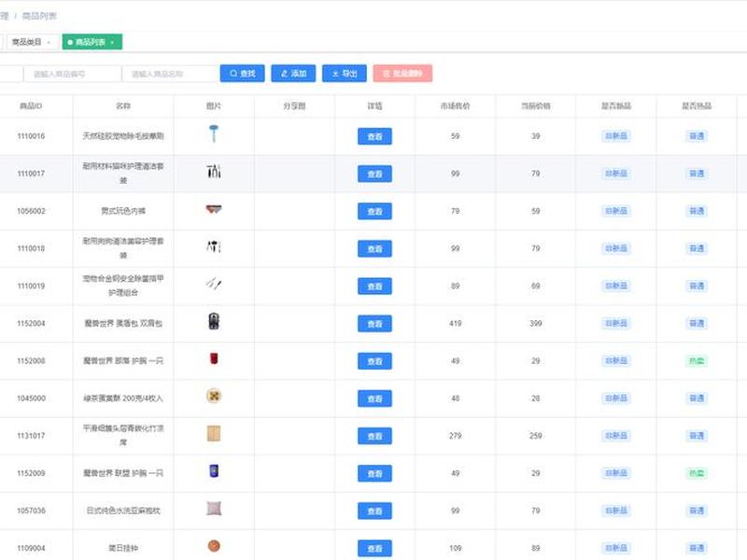View details of item 1131017
Image resolution: width=747 pixels, height=560 pixels.
click(x=374, y=436)
